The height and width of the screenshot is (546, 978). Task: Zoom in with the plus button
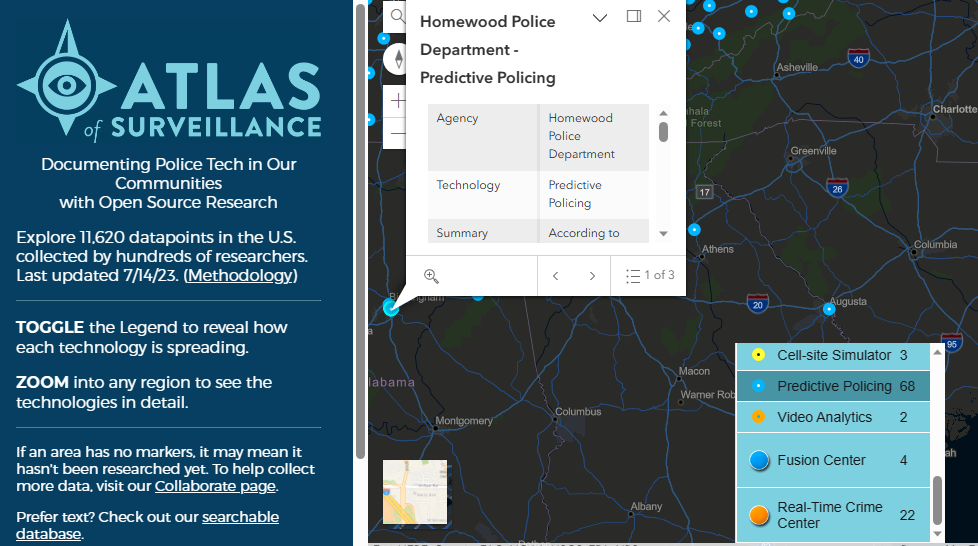coord(397,100)
